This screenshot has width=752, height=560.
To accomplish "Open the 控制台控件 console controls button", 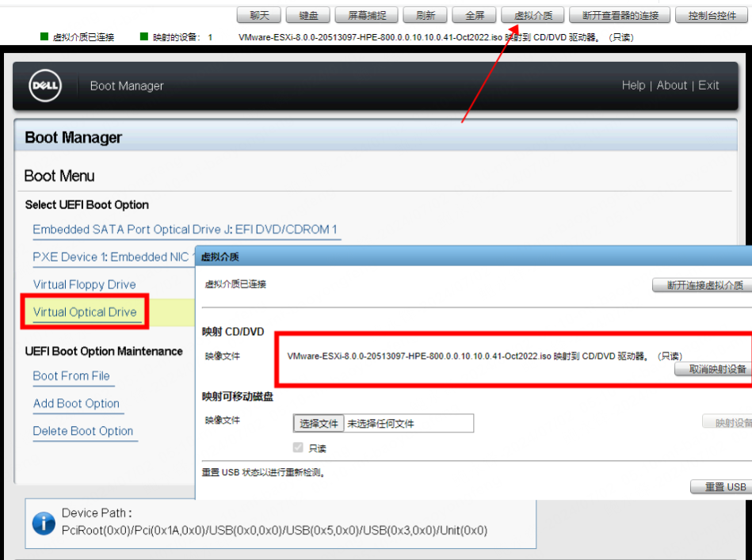I will coord(712,15).
